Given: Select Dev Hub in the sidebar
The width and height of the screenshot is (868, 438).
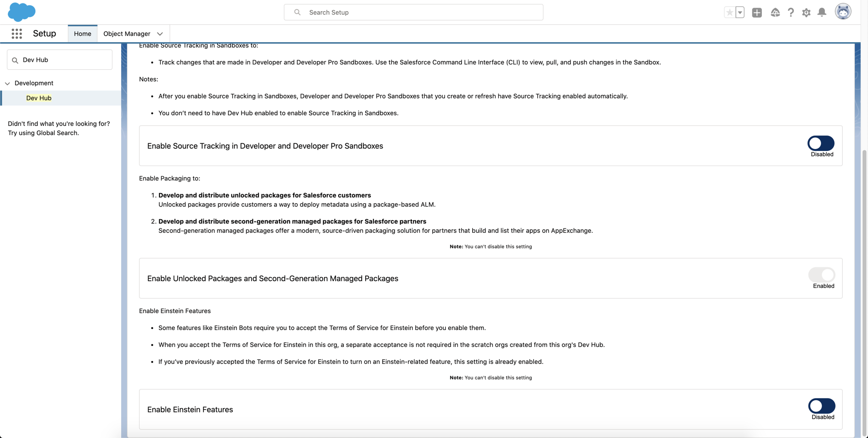Looking at the screenshot, I should pyautogui.click(x=39, y=98).
